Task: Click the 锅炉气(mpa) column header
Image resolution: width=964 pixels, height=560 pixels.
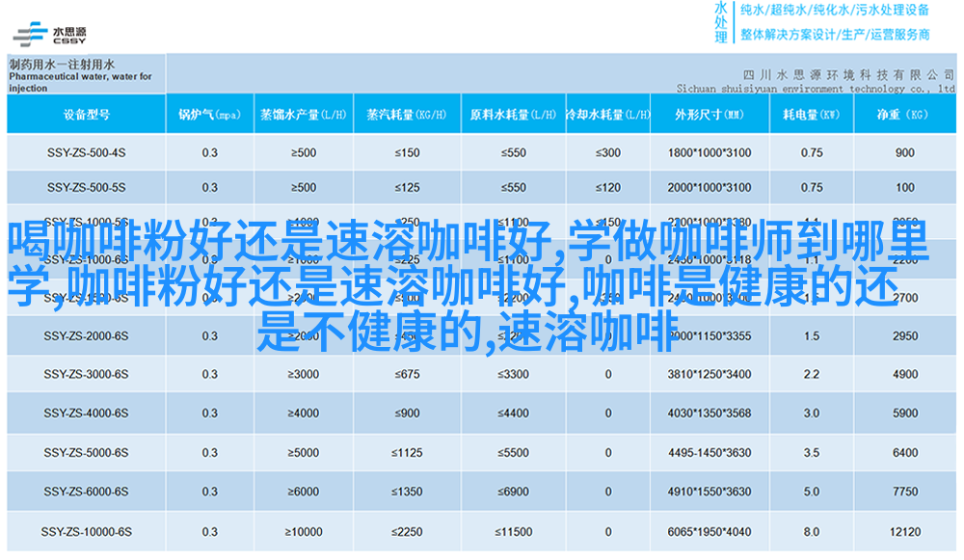Action: point(209,115)
